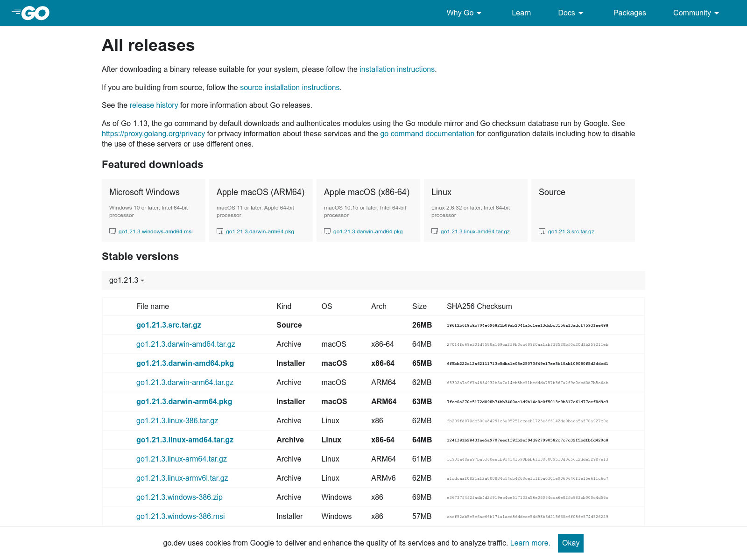747x560 pixels.
Task: Download featured go1.21.3.darwin-amd64.pkg in x86-64 card
Action: (x=368, y=231)
